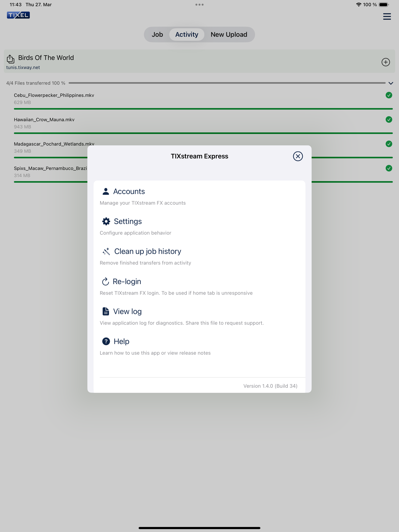Viewport: 399px width, 532px height.
Task: Close the TIXstream Express dialog
Action: point(298,156)
